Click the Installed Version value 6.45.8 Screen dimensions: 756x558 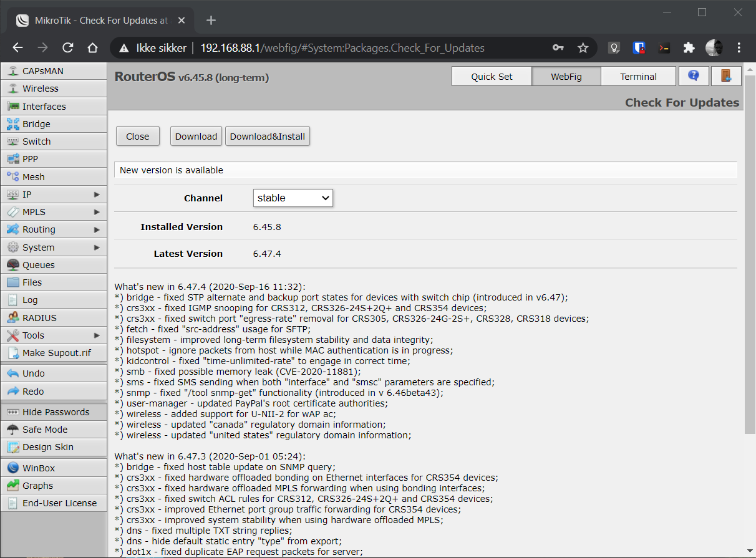[267, 227]
